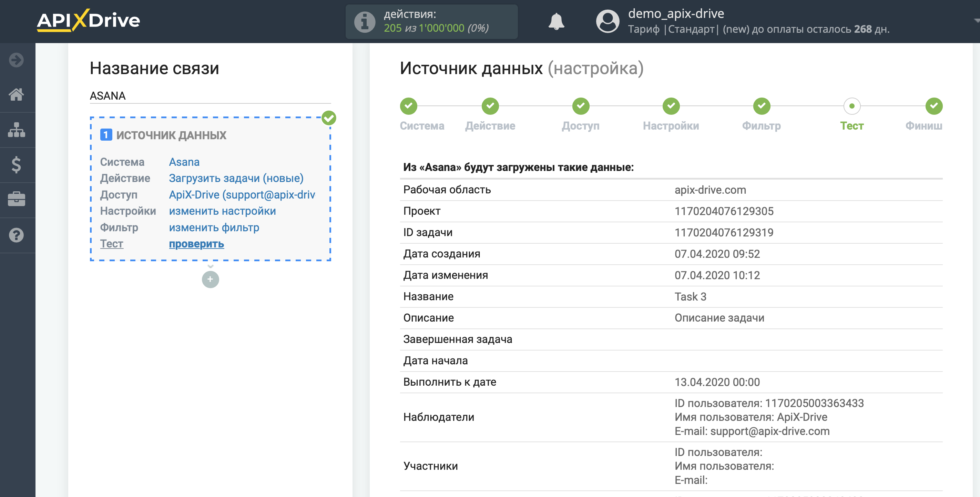This screenshot has height=497, width=980.
Task: Open the Asana system link
Action: 184,162
